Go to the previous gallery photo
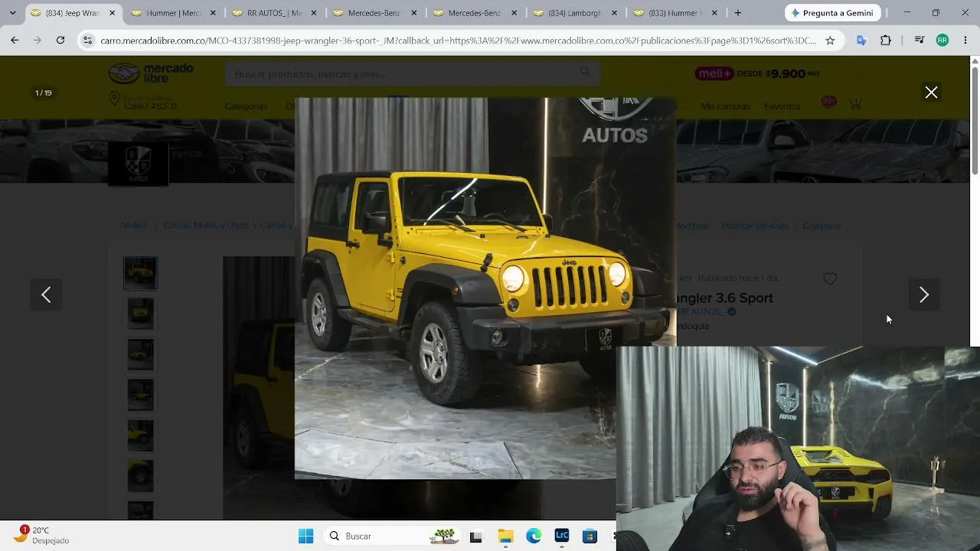This screenshot has width=980, height=551. (x=46, y=295)
